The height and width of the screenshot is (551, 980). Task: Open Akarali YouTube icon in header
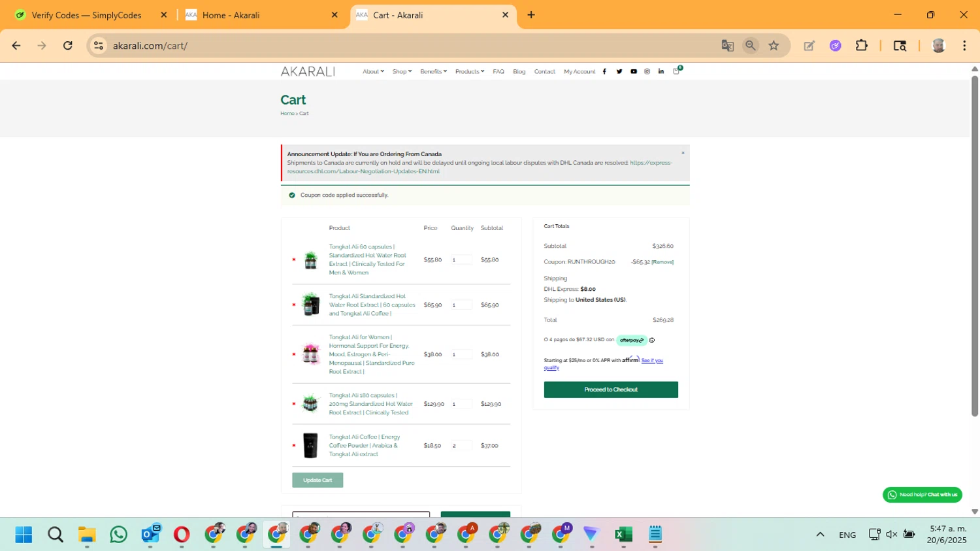tap(634, 72)
